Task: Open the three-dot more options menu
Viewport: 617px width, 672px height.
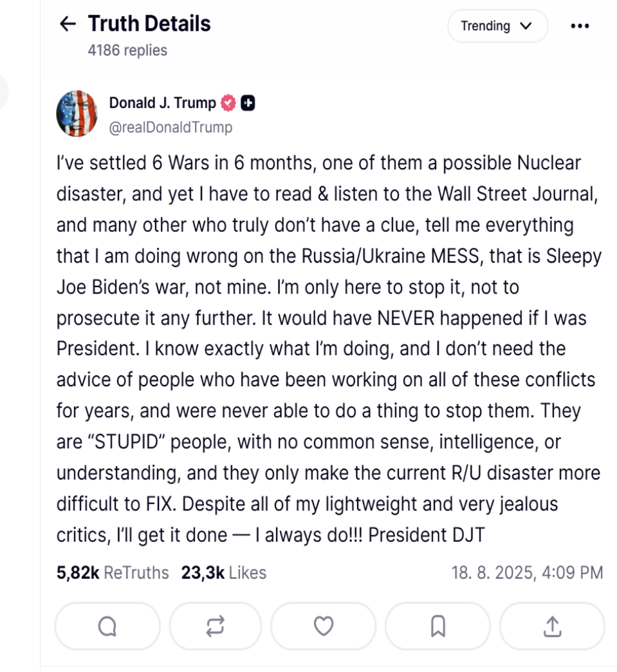Action: pos(580,26)
